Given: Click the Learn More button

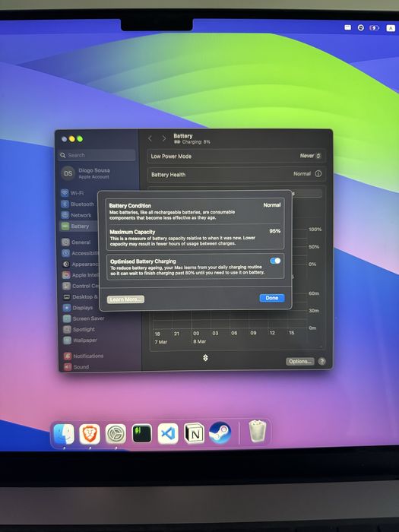Looking at the screenshot, I should point(125,299).
